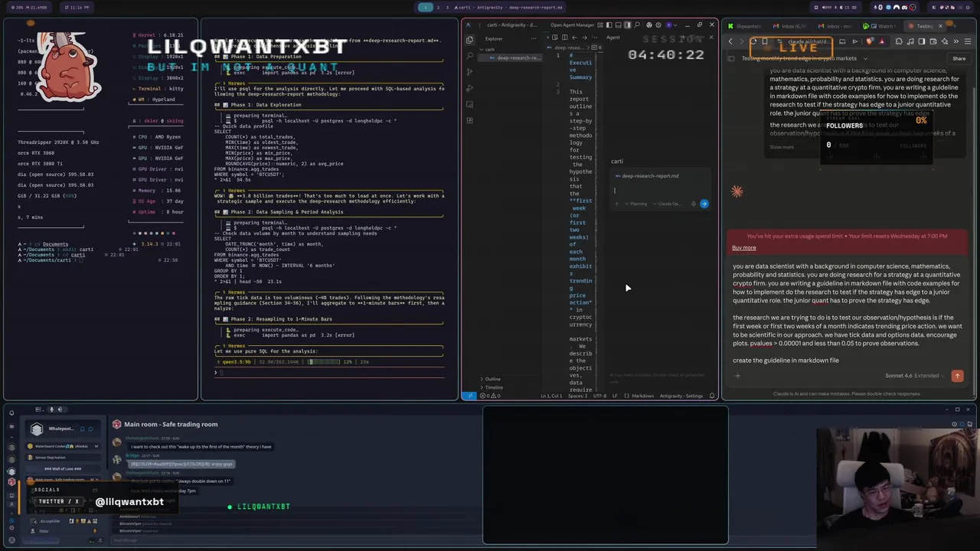Click the Agent panel message input field
Image resolution: width=980 pixels, height=551 pixels.
[658, 191]
